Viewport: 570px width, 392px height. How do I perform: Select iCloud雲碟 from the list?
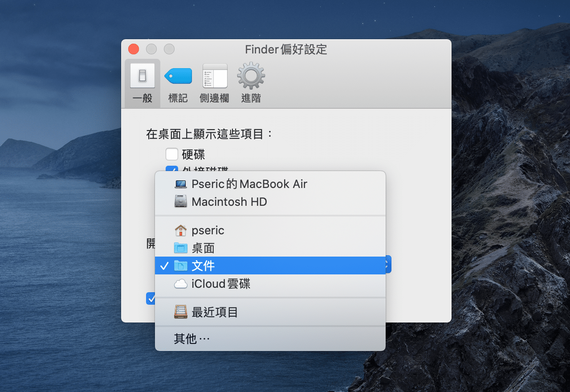click(270, 284)
